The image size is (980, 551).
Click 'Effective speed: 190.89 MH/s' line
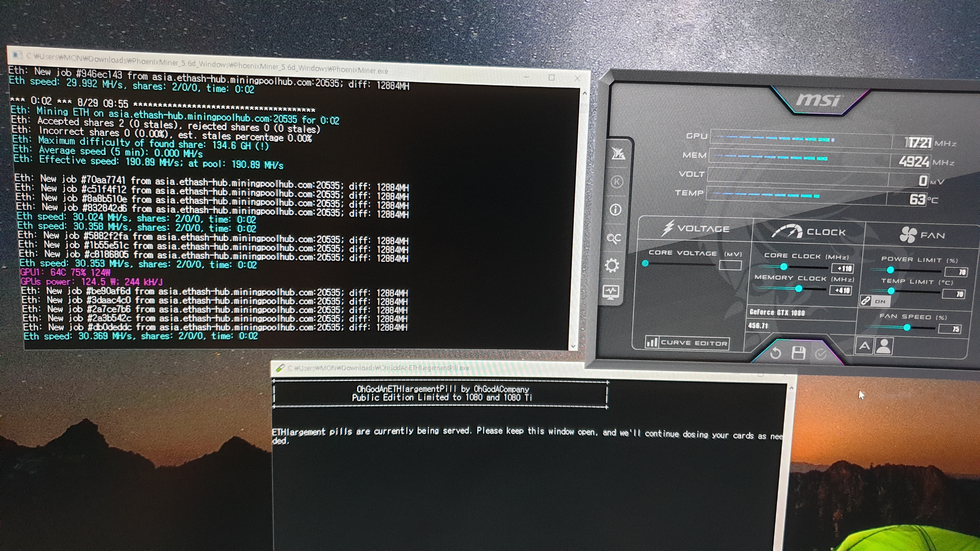148,162
